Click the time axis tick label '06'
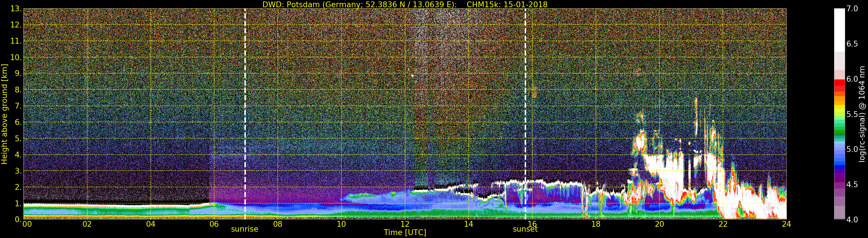Screen dimensions: 868x238 (x=214, y=224)
